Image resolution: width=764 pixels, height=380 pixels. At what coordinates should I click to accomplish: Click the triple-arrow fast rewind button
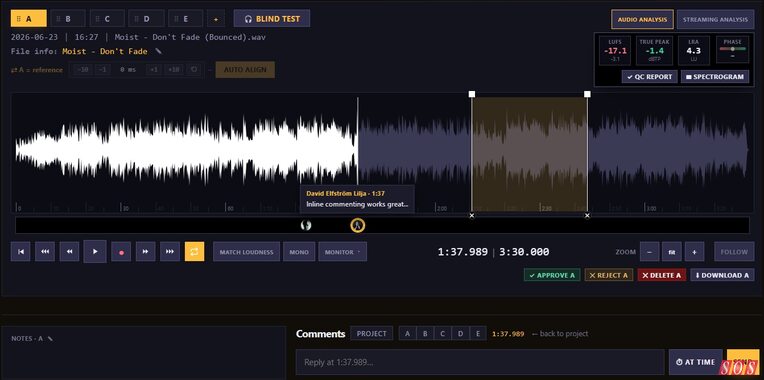coord(45,251)
